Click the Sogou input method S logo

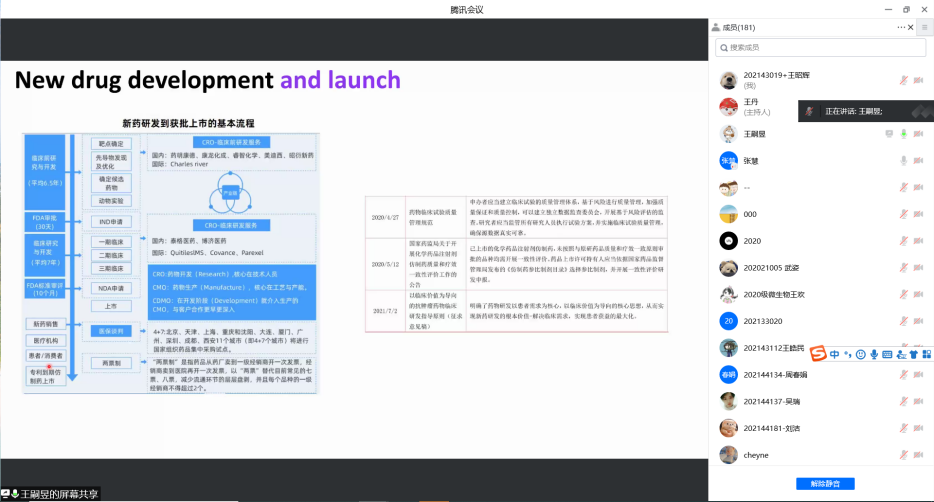pyautogui.click(x=819, y=354)
